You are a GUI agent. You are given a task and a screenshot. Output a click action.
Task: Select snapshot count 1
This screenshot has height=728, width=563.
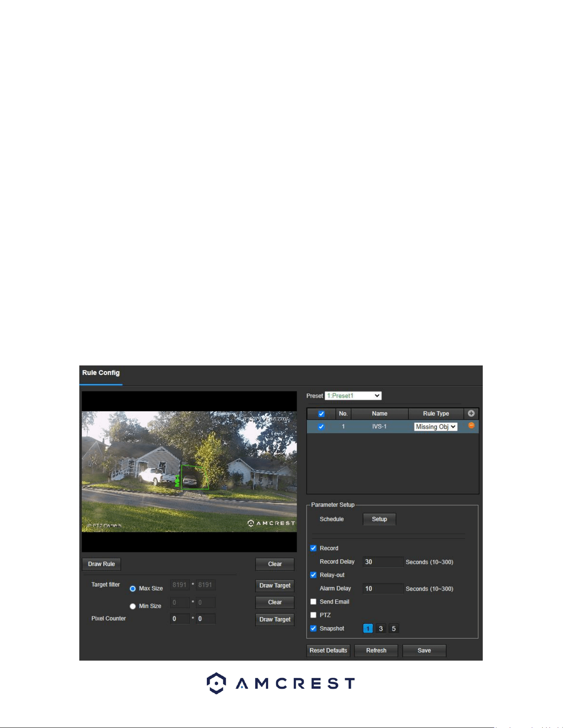click(x=368, y=629)
